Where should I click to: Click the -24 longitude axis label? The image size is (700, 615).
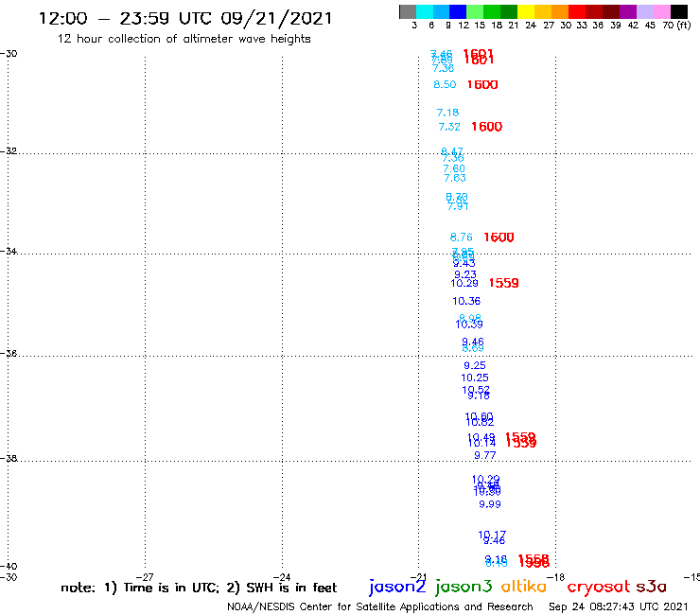282,577
